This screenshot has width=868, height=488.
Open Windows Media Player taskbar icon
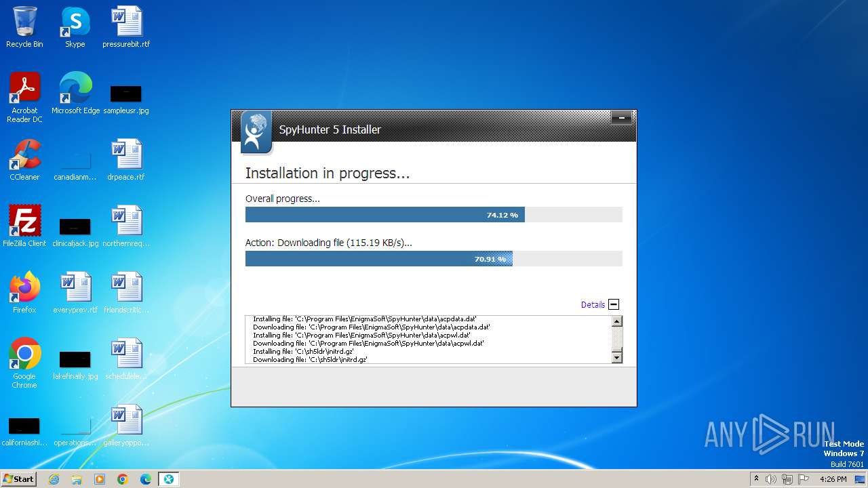click(x=100, y=479)
